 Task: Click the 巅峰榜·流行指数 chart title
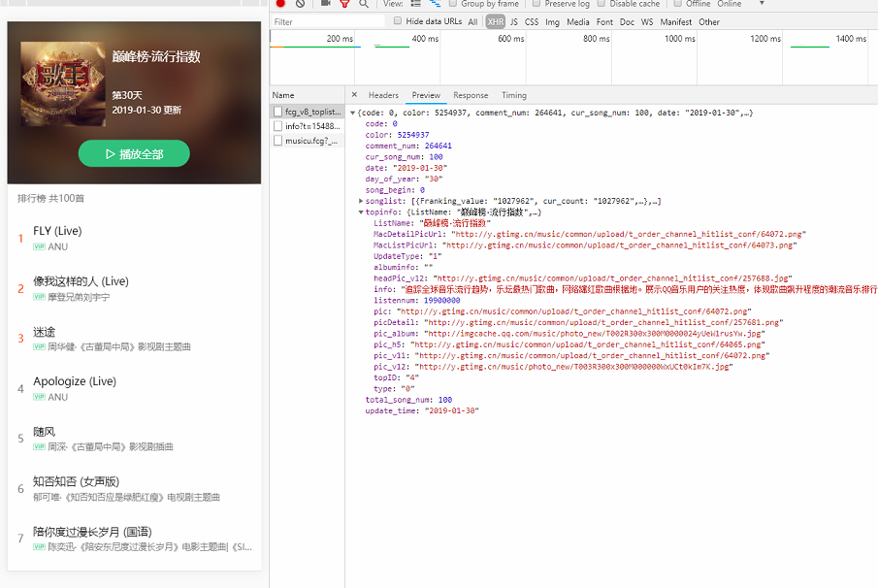coord(156,56)
